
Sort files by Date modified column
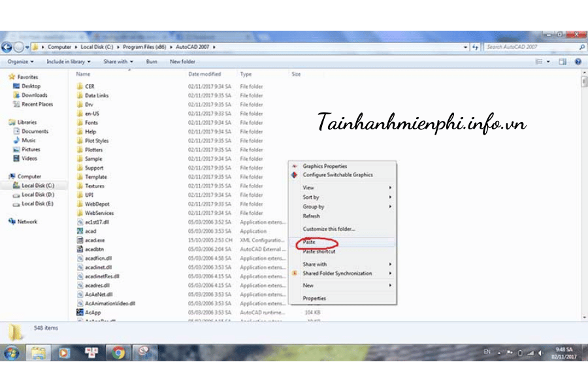[x=205, y=74]
